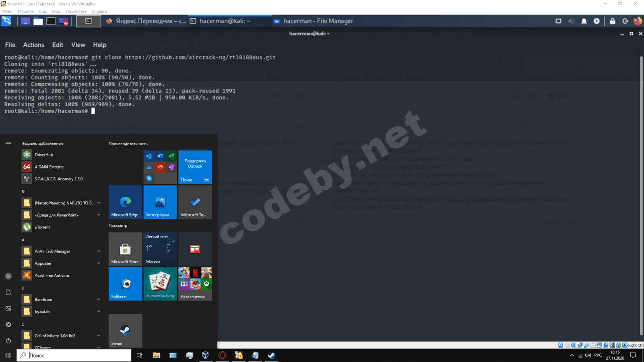Click the Steam icon on Windows taskbar

coord(272,355)
